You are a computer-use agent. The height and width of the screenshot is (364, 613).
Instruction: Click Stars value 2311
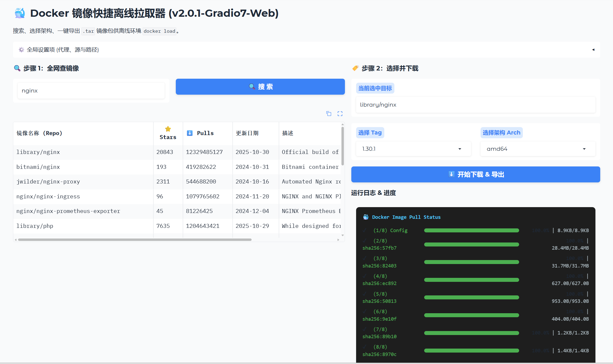tap(163, 182)
